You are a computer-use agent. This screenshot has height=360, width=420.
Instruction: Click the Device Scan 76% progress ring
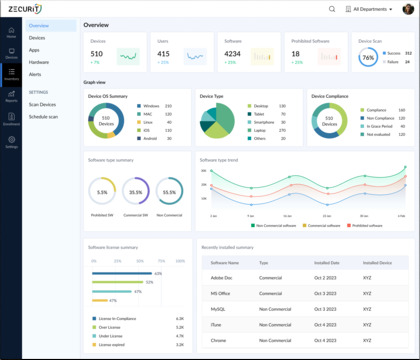[x=368, y=57]
